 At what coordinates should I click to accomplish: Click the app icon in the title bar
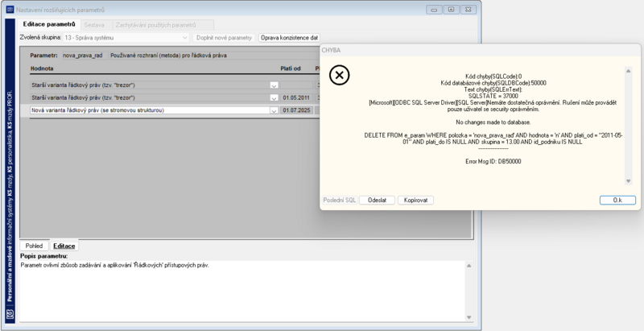tap(10, 10)
